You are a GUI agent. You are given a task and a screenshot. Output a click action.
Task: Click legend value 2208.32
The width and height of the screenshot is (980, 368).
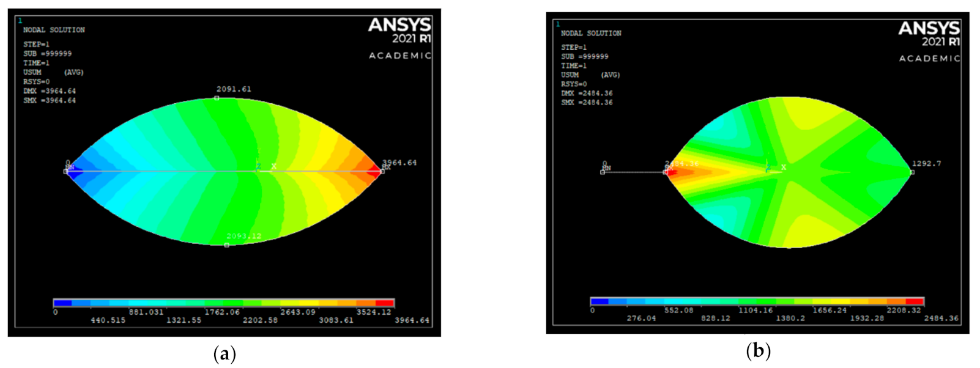click(904, 310)
